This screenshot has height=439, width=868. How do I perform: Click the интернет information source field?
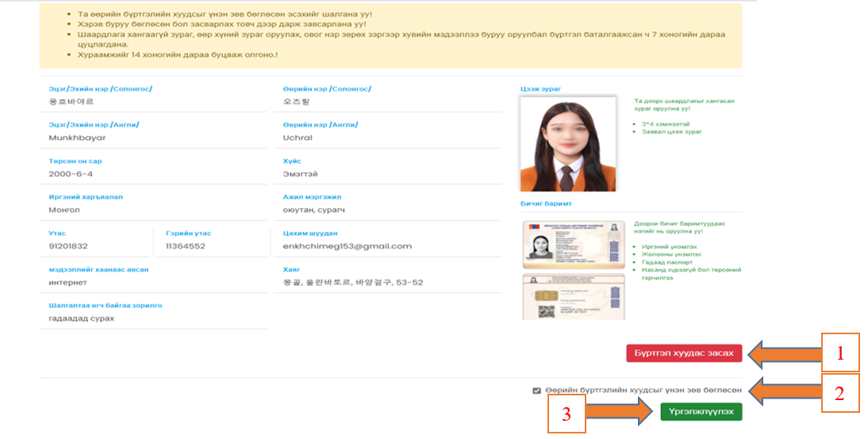[x=67, y=283]
